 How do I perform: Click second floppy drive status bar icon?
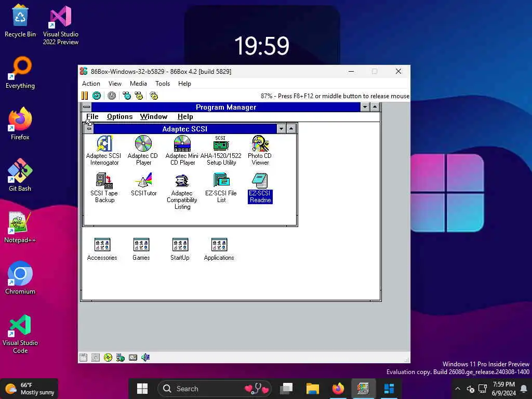(96, 357)
